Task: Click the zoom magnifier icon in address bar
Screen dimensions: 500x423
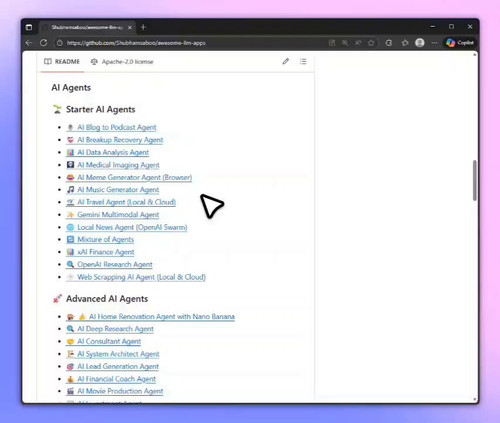Action: [x=345, y=43]
